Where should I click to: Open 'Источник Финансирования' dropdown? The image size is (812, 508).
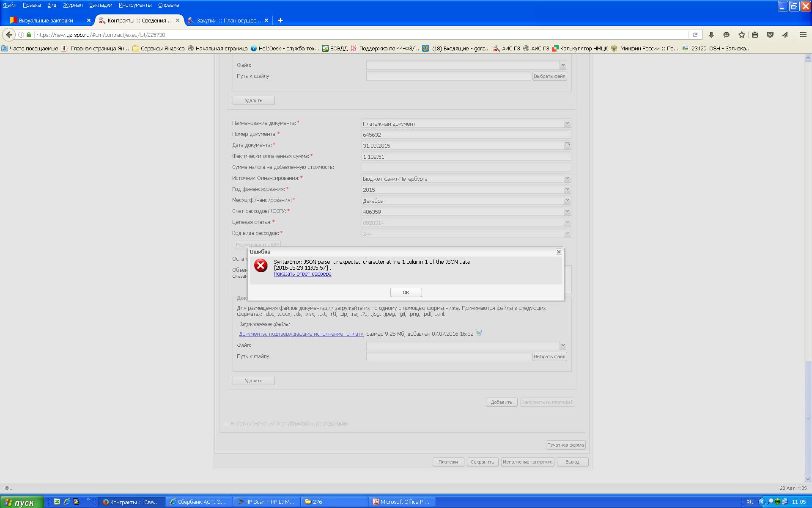(567, 178)
